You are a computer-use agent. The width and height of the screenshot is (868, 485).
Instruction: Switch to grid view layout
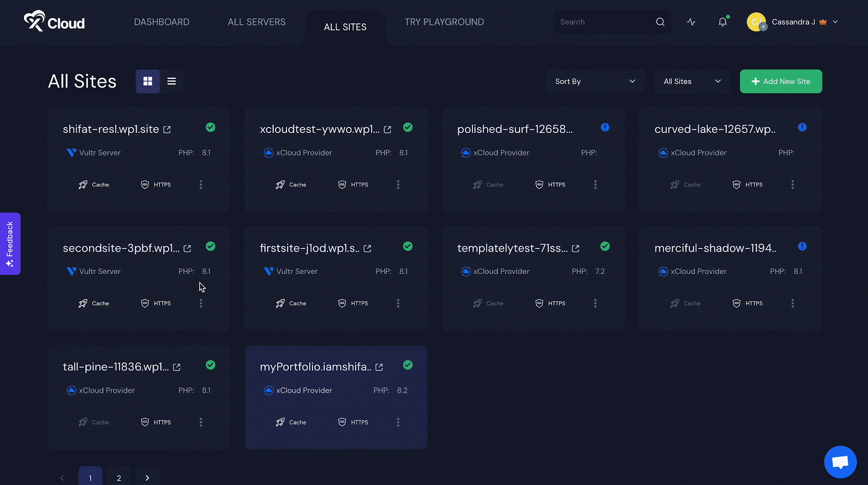point(148,81)
